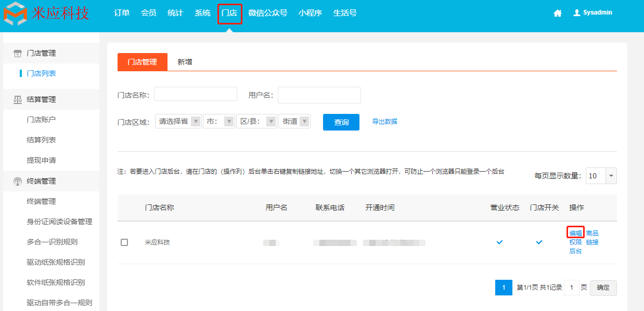Viewport: 644px width, 311px height.
Task: Click the blue 查询 button
Action: click(x=341, y=122)
